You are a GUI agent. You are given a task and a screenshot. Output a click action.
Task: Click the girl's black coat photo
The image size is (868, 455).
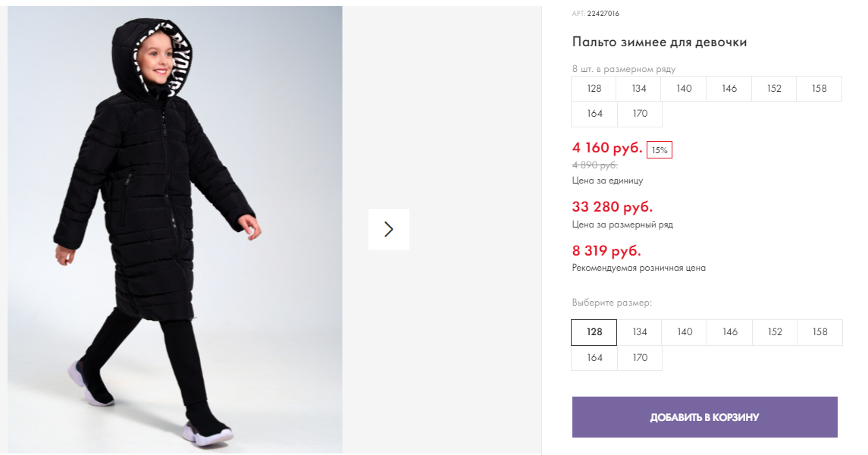(x=174, y=229)
